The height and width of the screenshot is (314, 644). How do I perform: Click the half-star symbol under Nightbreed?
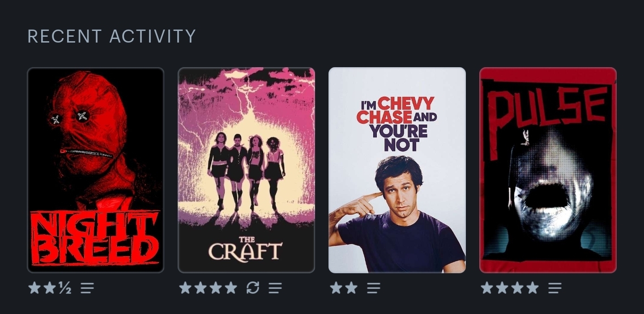click(65, 288)
